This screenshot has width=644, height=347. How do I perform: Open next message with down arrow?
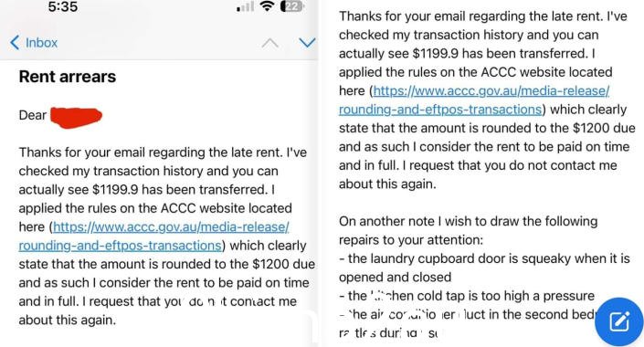click(x=307, y=42)
